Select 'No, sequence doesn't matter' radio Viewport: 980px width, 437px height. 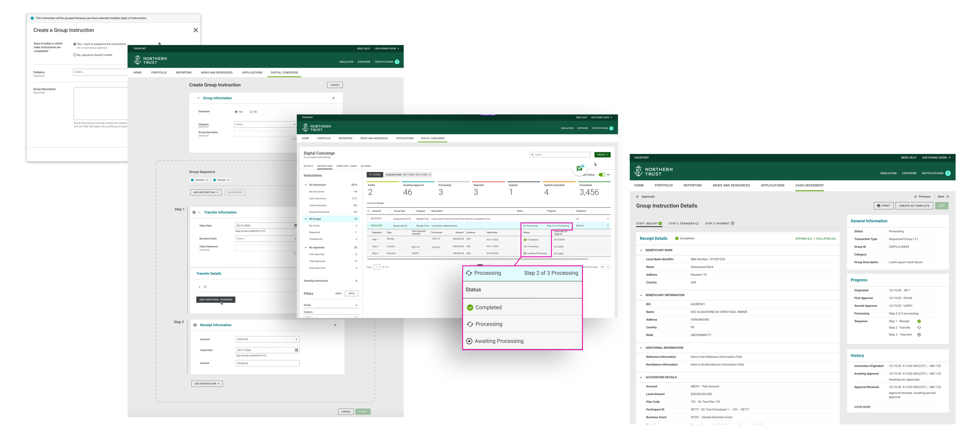75,55
